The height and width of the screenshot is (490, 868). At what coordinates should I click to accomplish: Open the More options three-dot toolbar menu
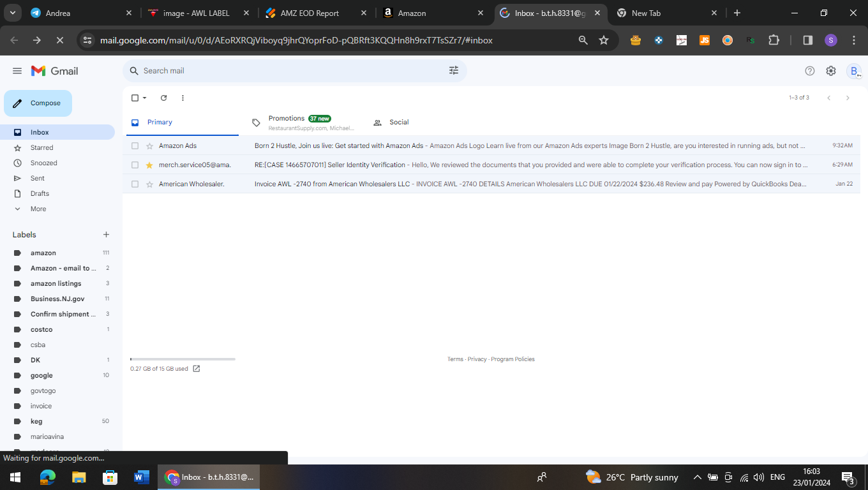[x=183, y=98]
